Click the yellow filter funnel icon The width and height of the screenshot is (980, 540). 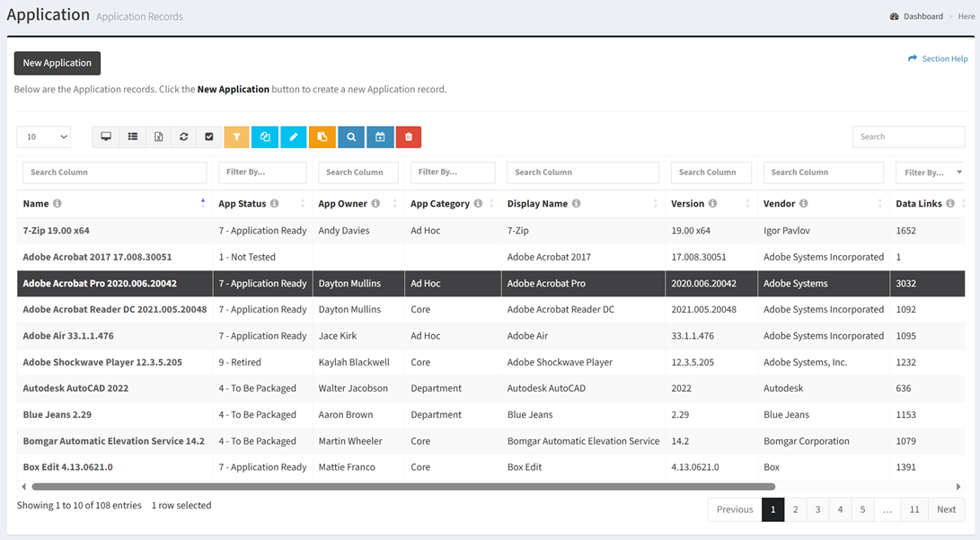(236, 137)
